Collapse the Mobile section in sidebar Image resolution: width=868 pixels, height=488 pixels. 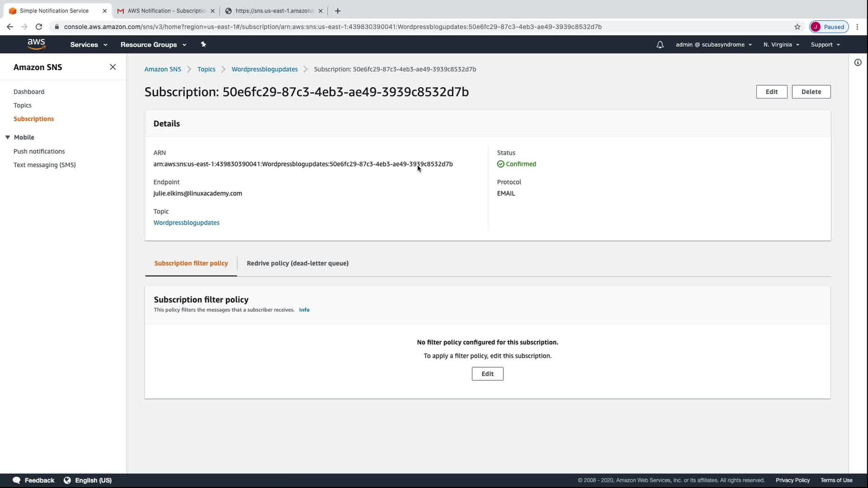click(x=8, y=137)
